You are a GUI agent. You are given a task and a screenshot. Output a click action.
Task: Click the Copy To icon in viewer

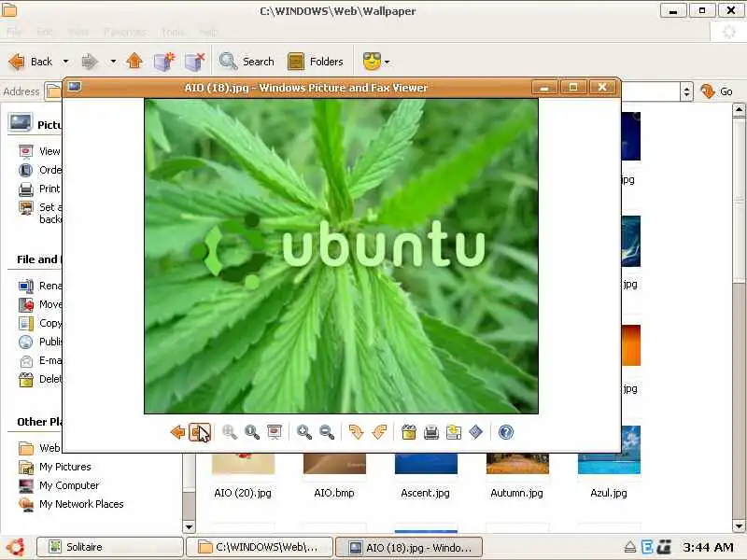click(x=454, y=432)
